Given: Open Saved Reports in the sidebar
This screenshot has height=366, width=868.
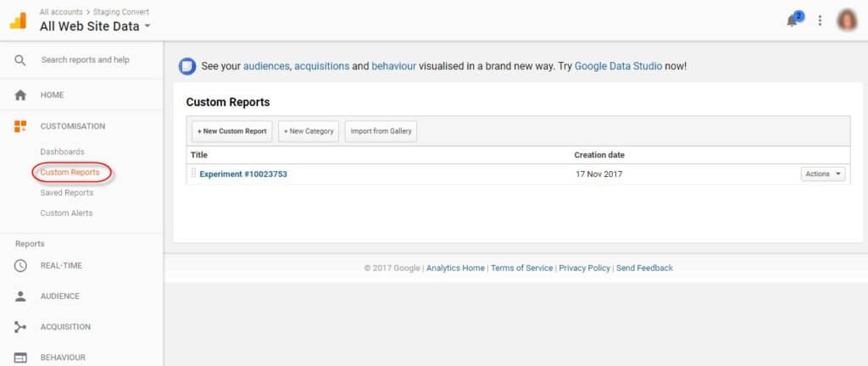Looking at the screenshot, I should point(67,192).
